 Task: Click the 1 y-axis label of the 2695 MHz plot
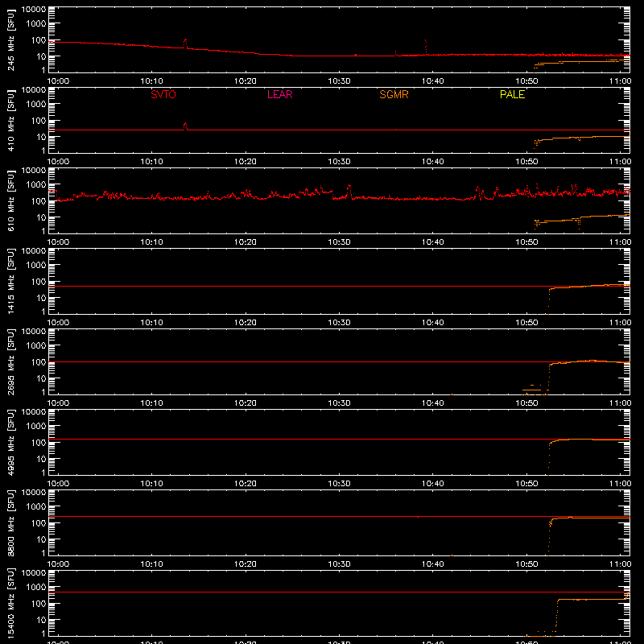[43, 392]
